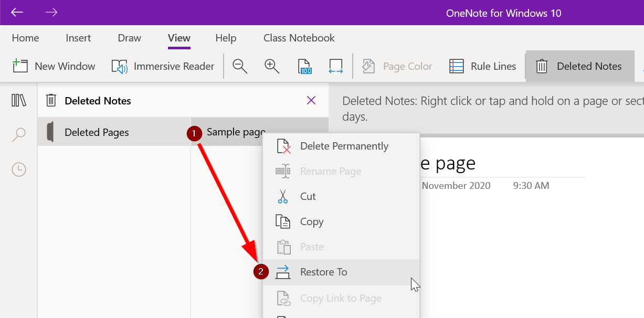
Task: Select the View tab
Action: coord(179,38)
